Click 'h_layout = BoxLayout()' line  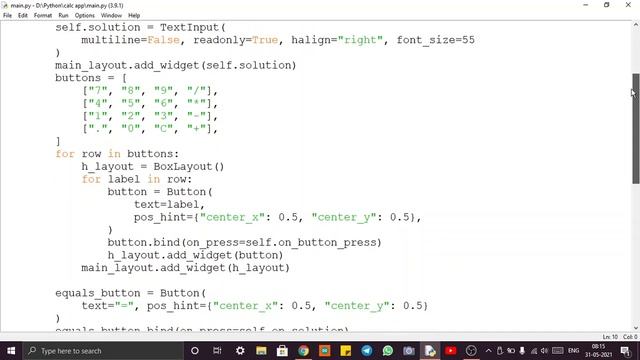click(x=153, y=167)
